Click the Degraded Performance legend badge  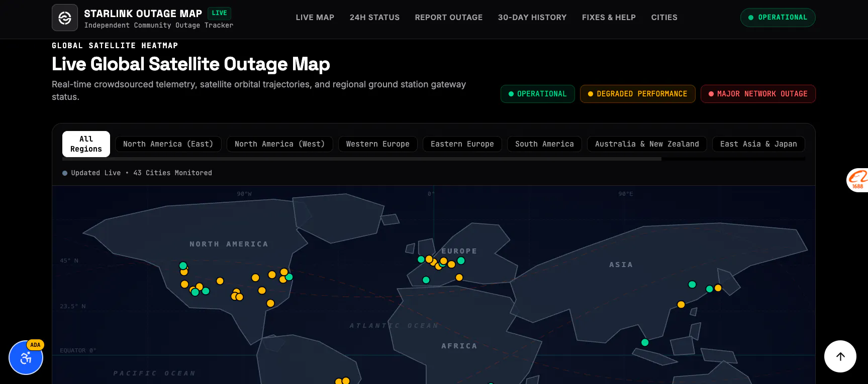pyautogui.click(x=638, y=94)
